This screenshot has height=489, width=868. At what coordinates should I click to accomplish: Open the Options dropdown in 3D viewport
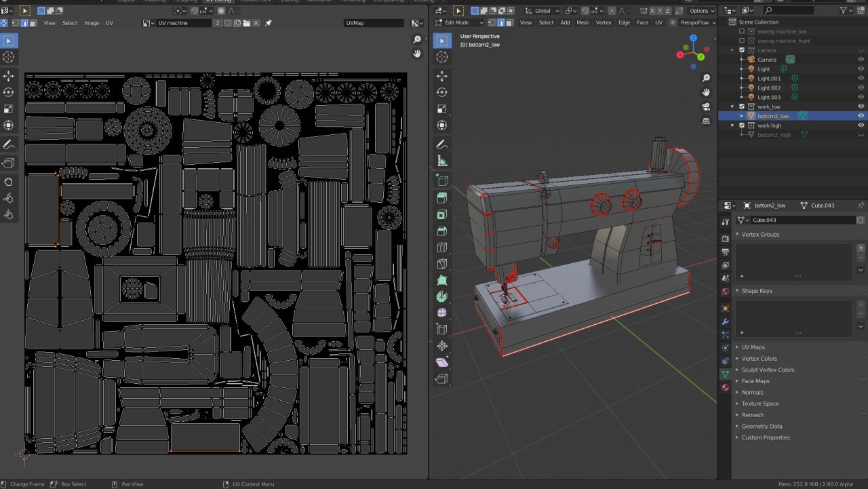[x=701, y=11]
